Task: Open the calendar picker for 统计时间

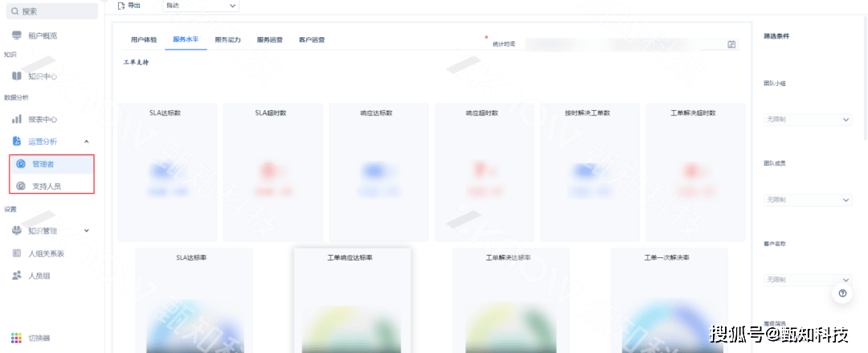Action: (731, 44)
